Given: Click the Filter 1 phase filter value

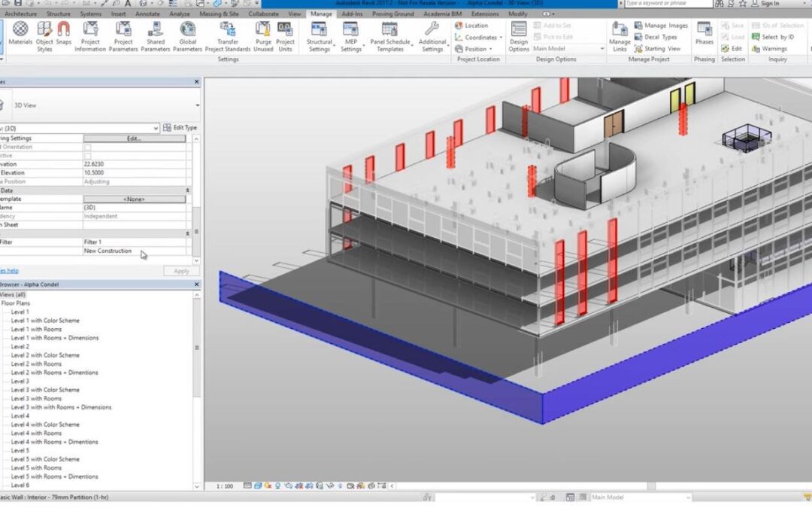Looking at the screenshot, I should point(134,242).
